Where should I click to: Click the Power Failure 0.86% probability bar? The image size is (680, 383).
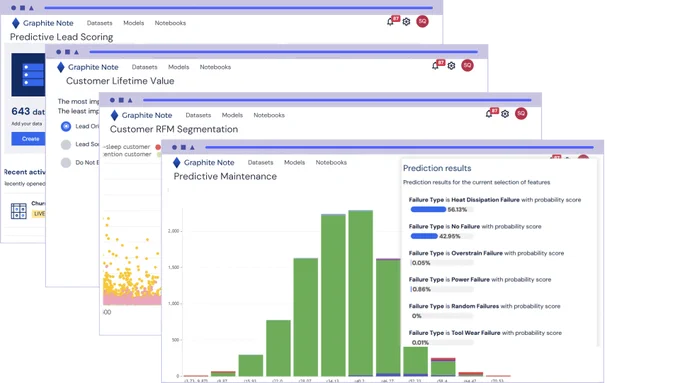pyautogui.click(x=441, y=289)
